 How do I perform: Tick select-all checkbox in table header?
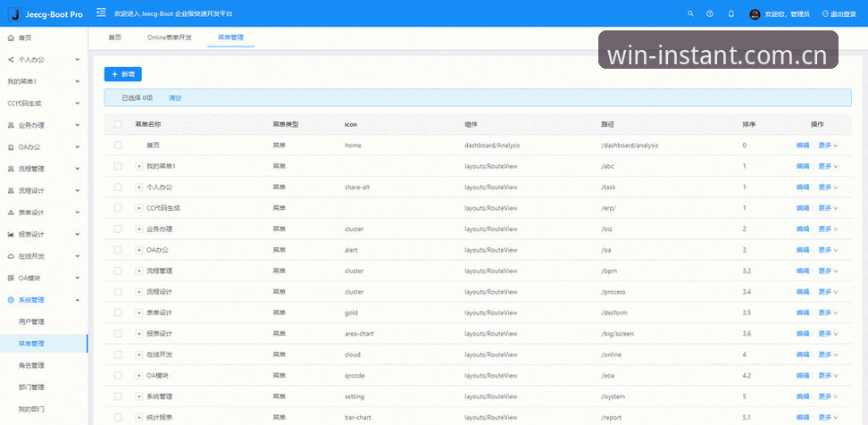click(118, 124)
